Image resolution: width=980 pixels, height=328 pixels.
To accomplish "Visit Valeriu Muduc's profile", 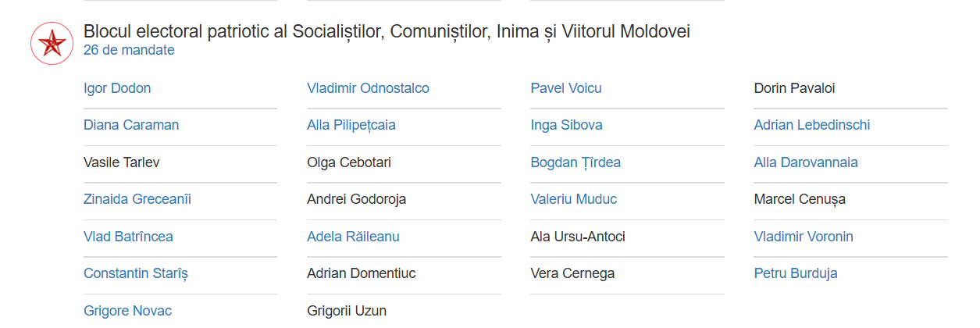I will 573,199.
